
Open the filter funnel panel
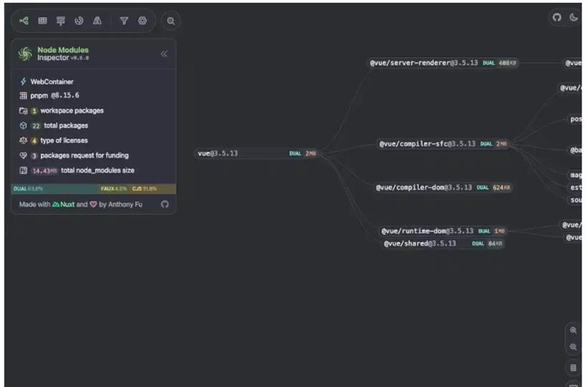pyautogui.click(x=124, y=21)
